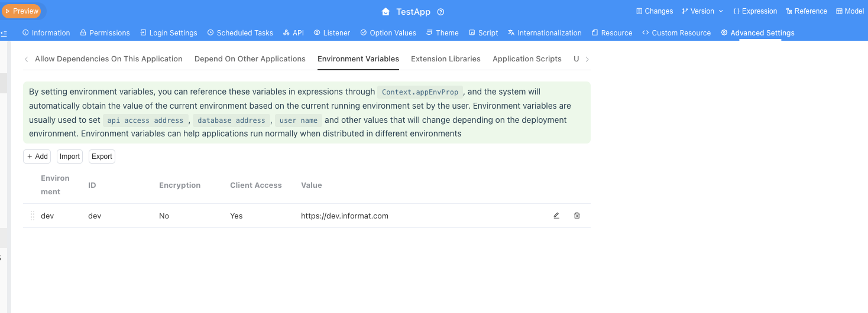Switch to the API tab
The height and width of the screenshot is (313, 868).
pyautogui.click(x=293, y=33)
